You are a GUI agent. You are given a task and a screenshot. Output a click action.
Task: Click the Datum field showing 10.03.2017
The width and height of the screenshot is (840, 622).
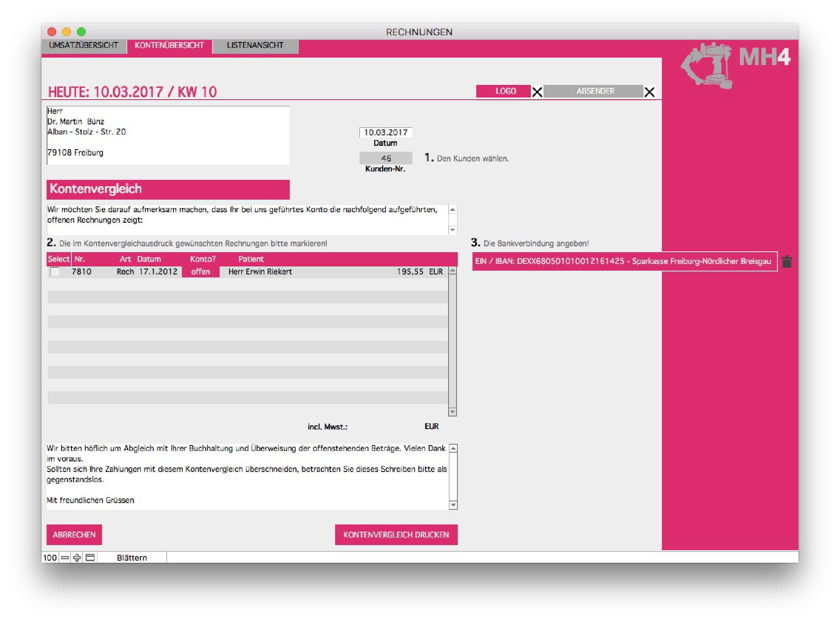pyautogui.click(x=386, y=132)
